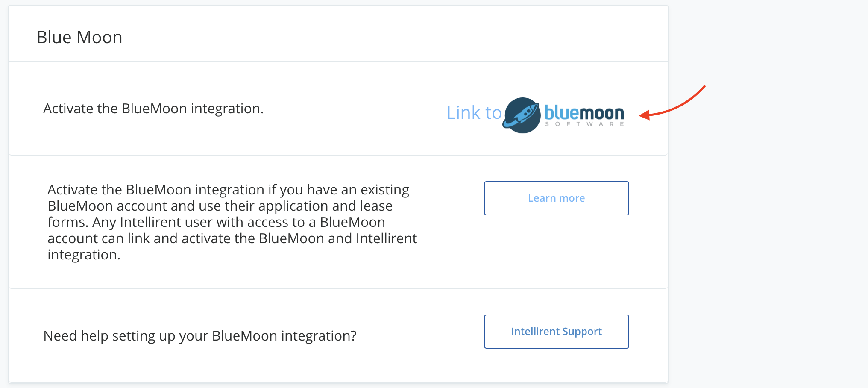Click the light "blue" portion of wordmark
This screenshot has width=868, height=388.
561,113
